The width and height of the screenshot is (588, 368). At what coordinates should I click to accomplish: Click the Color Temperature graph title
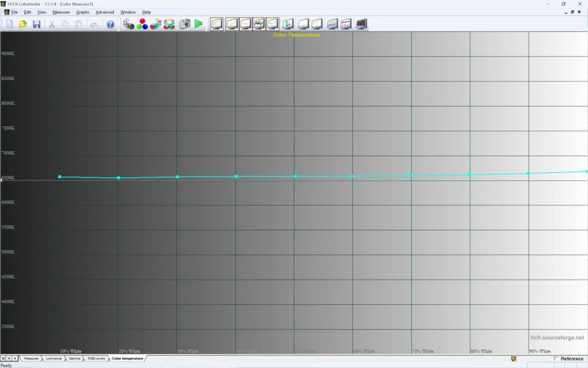coord(296,35)
